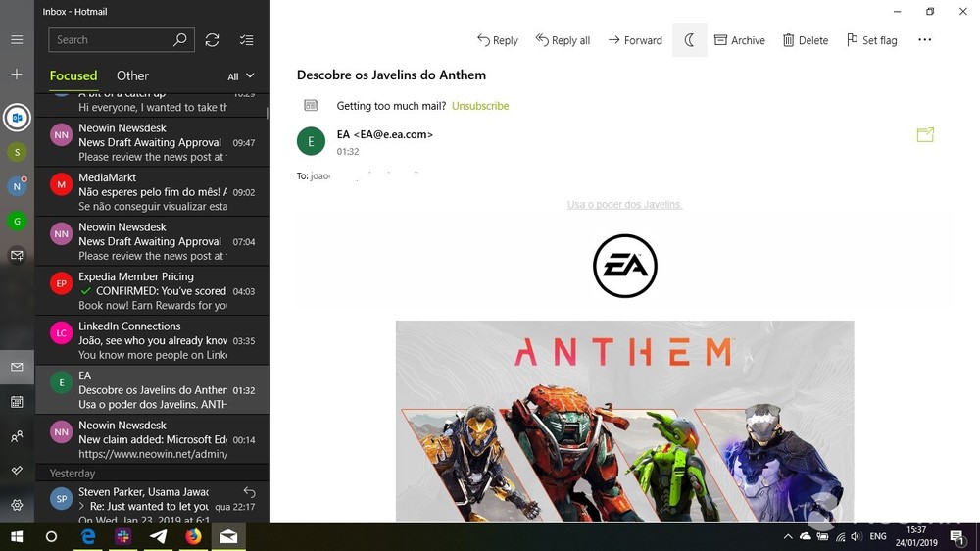Open the MediaMarkt email
This screenshot has width=980, height=551.
coord(153,192)
